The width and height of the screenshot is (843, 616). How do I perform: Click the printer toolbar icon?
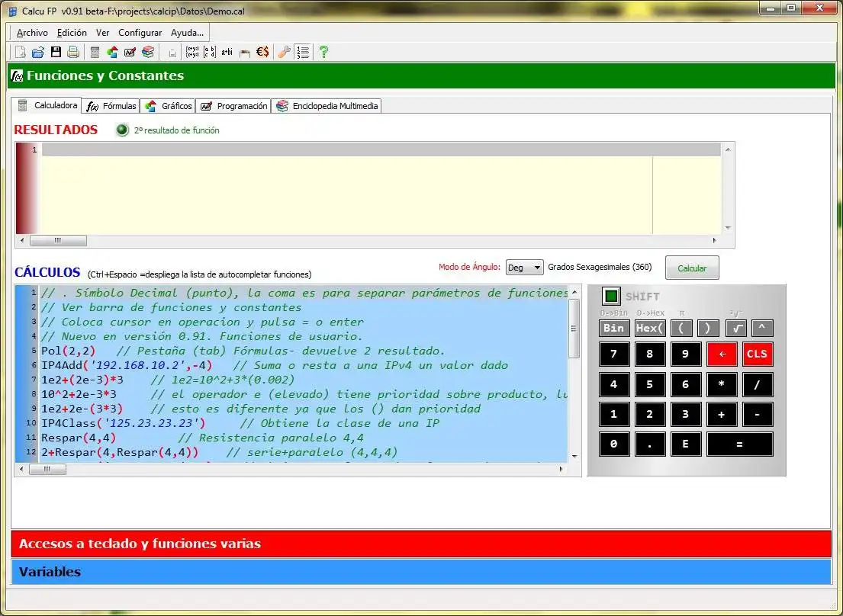click(74, 52)
